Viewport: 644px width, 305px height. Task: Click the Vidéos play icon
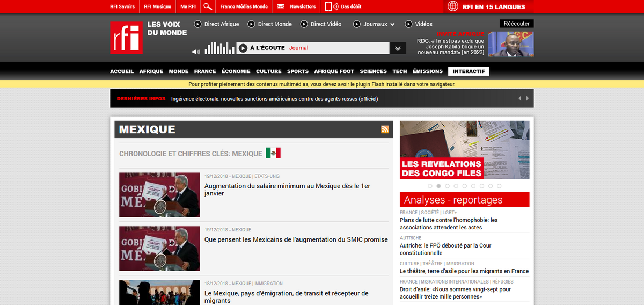[x=409, y=24]
